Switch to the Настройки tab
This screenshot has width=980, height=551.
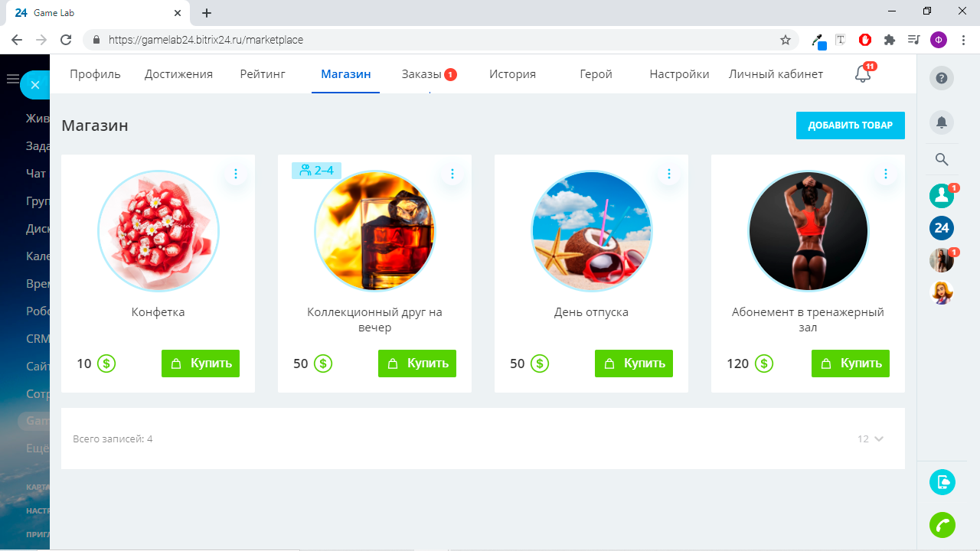679,74
